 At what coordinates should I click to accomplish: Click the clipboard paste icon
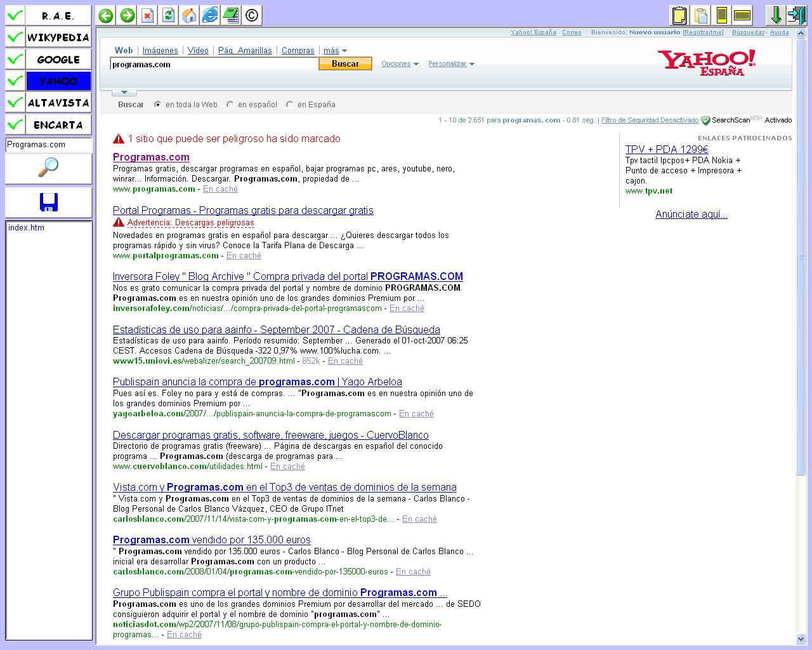click(701, 15)
